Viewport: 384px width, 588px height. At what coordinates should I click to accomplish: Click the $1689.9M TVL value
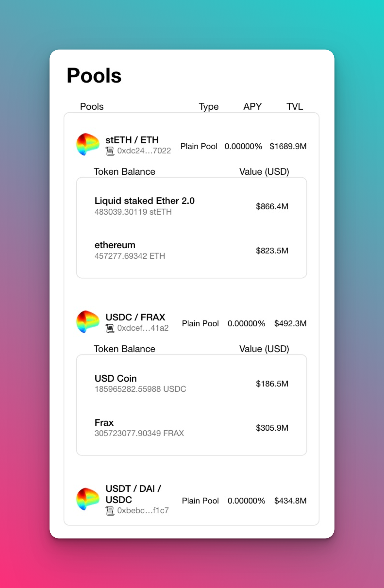tap(288, 146)
